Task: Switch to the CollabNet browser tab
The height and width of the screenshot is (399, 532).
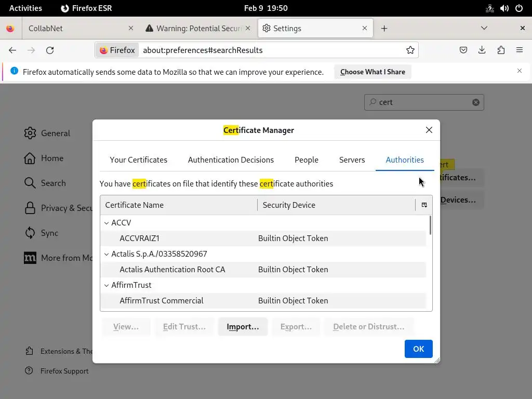Action: 74,28
